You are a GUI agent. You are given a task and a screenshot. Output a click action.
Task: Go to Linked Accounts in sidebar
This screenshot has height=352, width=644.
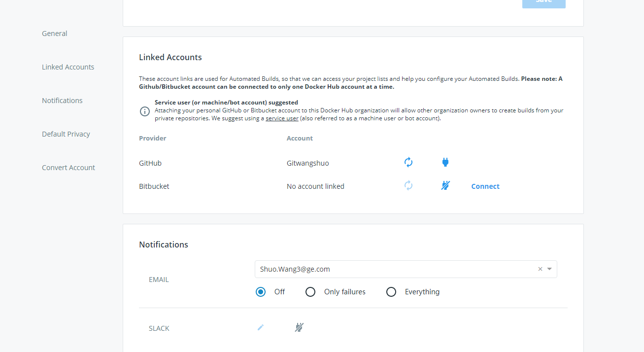pos(68,67)
